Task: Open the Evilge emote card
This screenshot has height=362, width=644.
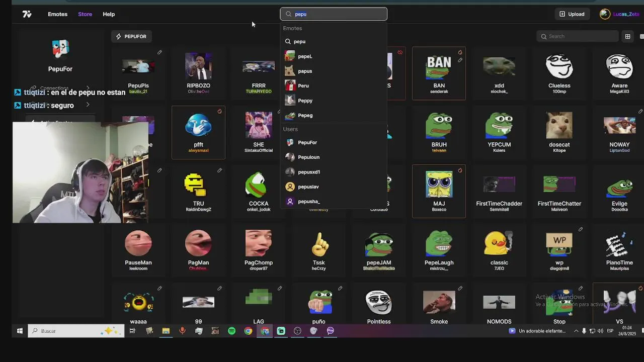Action: point(619,191)
